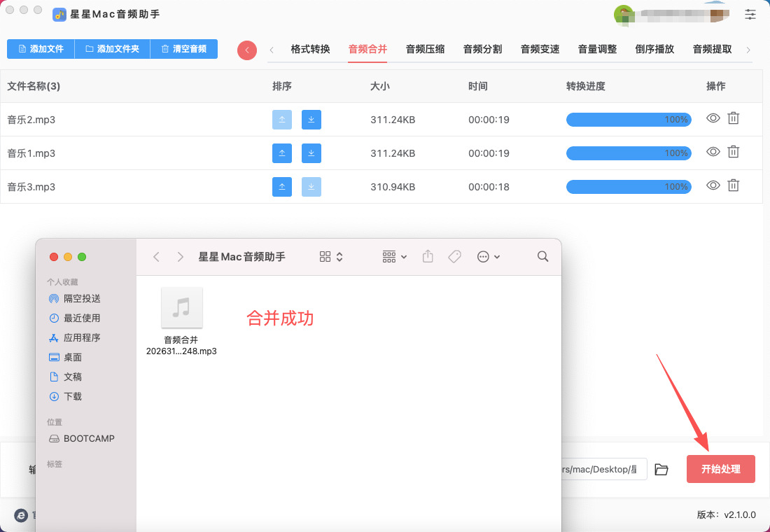Open settings sliders icon at top right
The image size is (770, 532).
coord(750,14)
